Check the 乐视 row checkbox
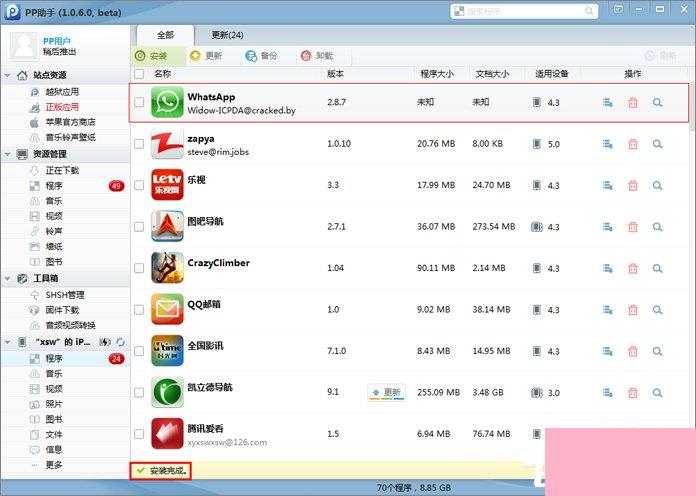The image size is (696, 496). click(139, 185)
